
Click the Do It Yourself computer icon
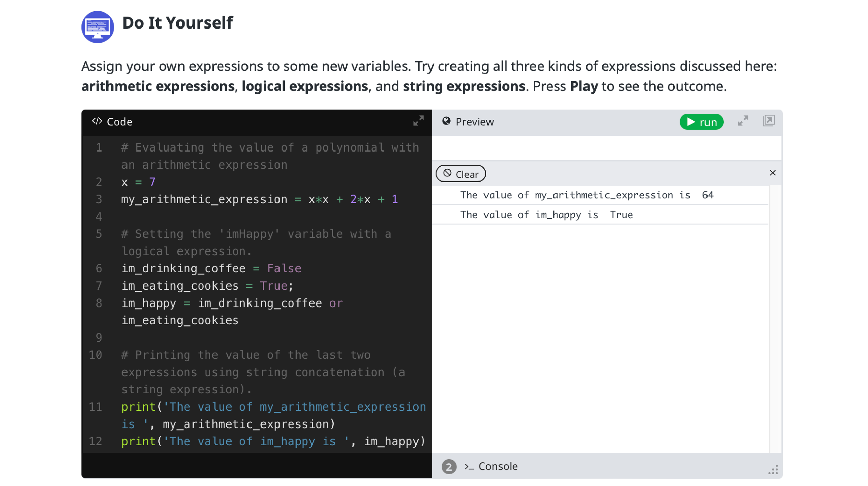pos(97,27)
